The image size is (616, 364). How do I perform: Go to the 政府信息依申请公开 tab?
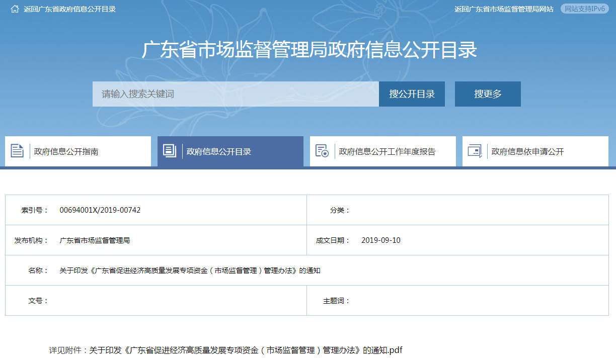(x=527, y=151)
